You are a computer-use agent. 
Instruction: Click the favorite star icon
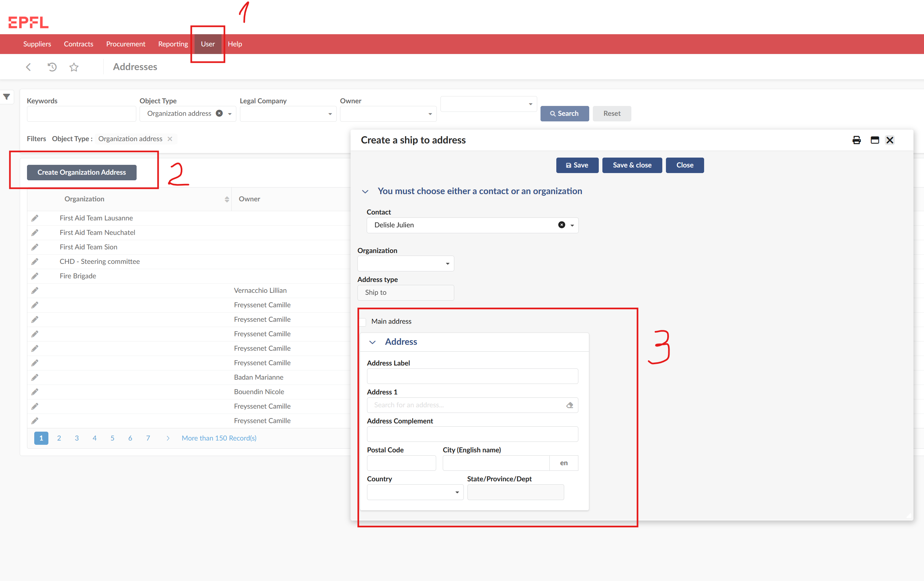click(74, 67)
